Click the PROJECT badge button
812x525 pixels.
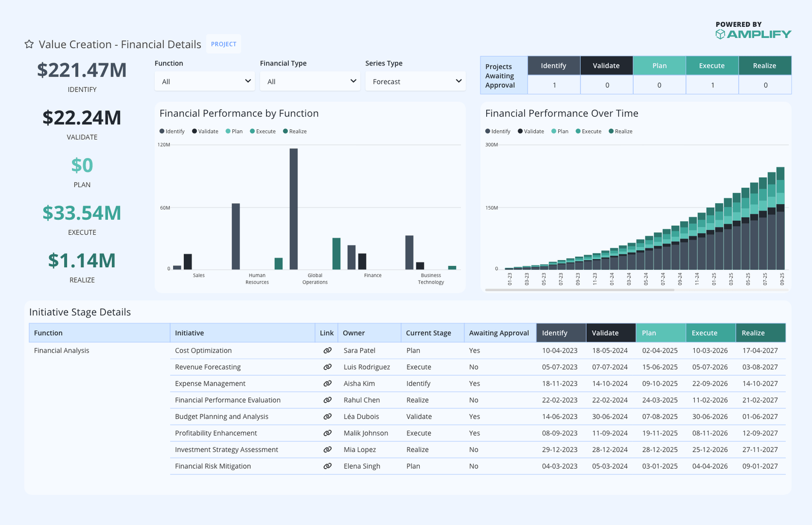coord(224,44)
